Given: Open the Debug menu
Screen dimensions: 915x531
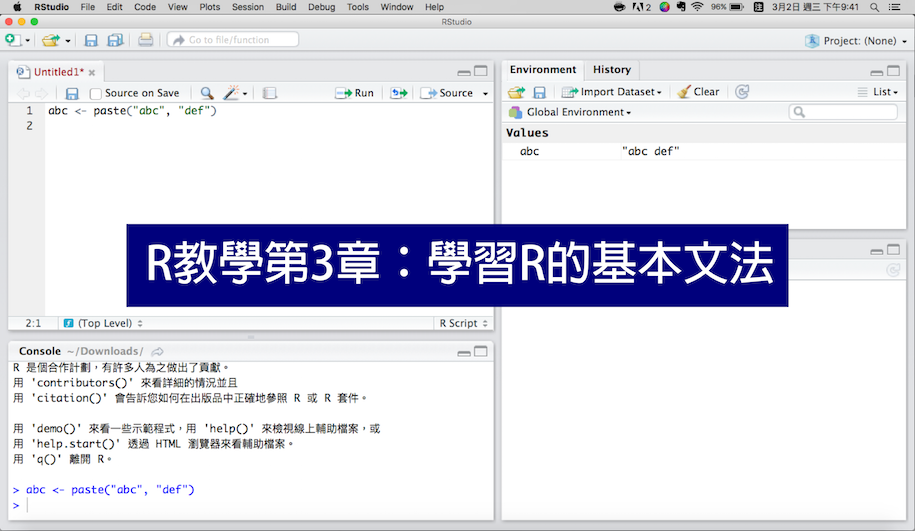Looking at the screenshot, I should click(x=322, y=7).
